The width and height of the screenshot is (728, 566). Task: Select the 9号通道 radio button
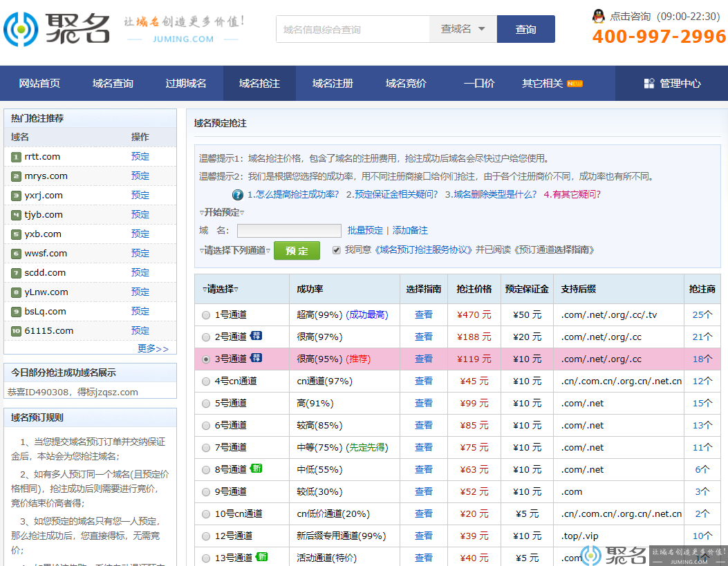point(205,492)
